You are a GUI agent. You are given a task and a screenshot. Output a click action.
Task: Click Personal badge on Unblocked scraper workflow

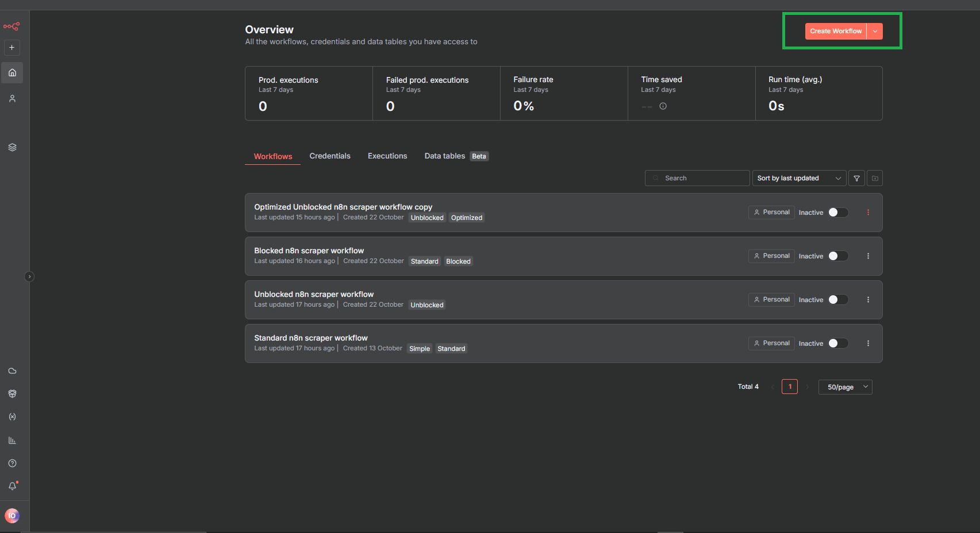[771, 300]
